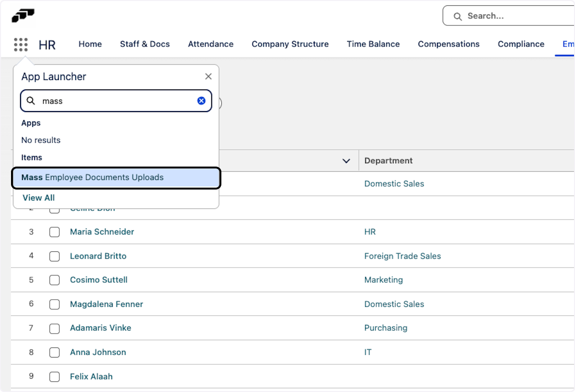Check the checkbox for Cosimo Suttell
575x392 pixels.
(x=54, y=280)
